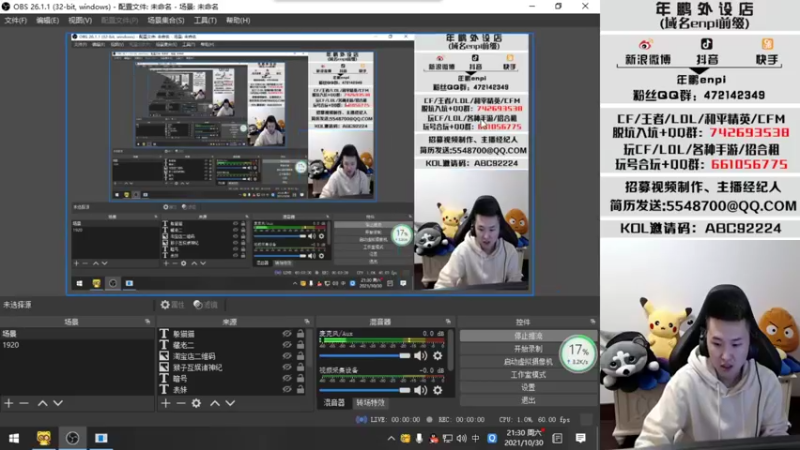800x450 pixels.
Task: Mute the 麦克风/Aux speaker icon
Action: coord(420,356)
